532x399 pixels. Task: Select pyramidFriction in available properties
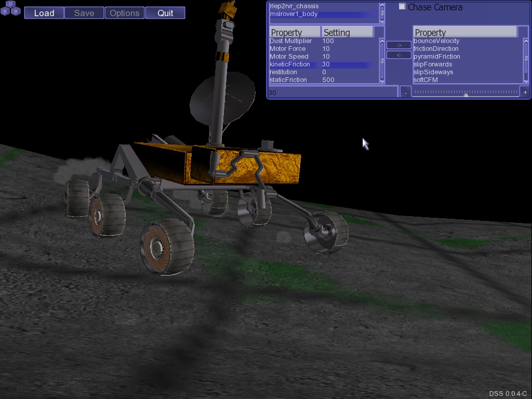point(468,56)
